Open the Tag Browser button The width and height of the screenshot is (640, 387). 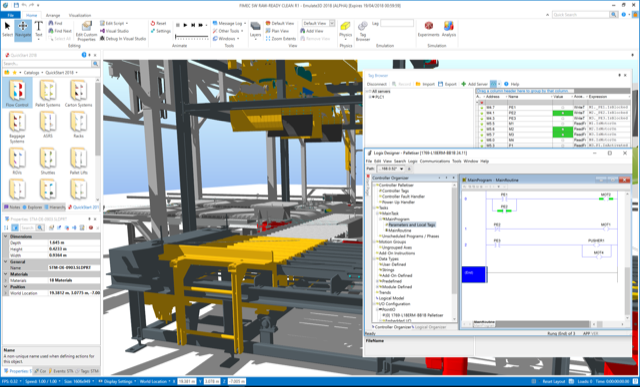click(363, 31)
